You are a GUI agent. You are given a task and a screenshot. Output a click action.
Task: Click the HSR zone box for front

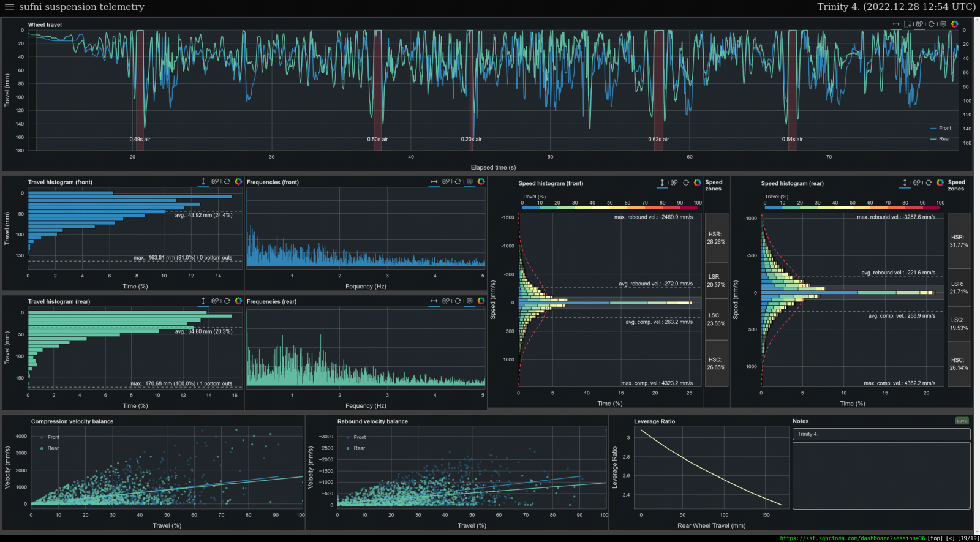716,238
